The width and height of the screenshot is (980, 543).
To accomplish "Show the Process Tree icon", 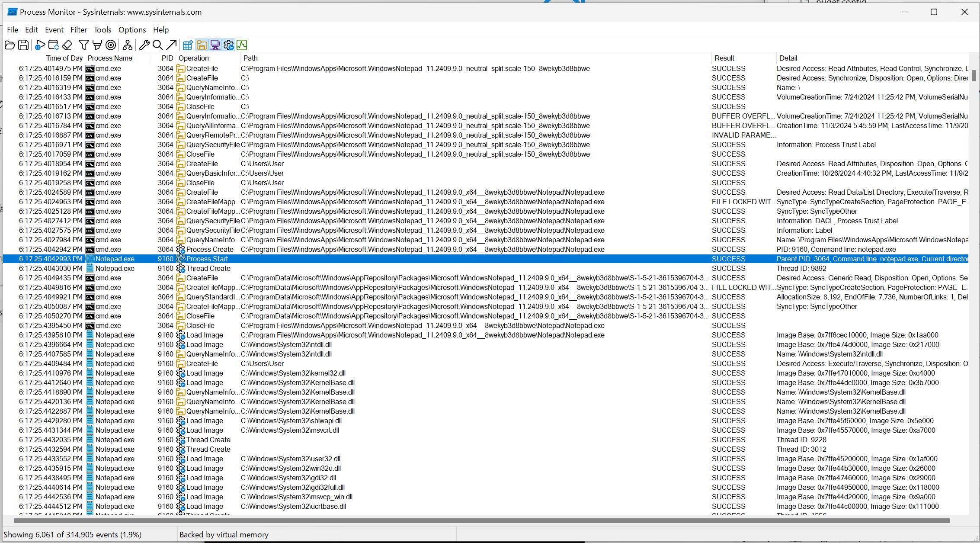I will [127, 45].
